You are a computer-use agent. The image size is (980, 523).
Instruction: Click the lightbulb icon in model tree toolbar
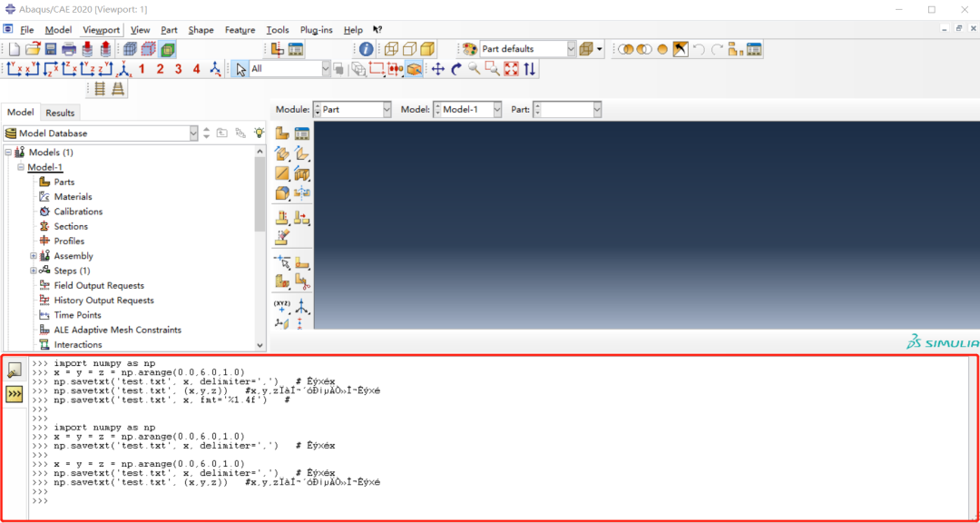pos(259,133)
